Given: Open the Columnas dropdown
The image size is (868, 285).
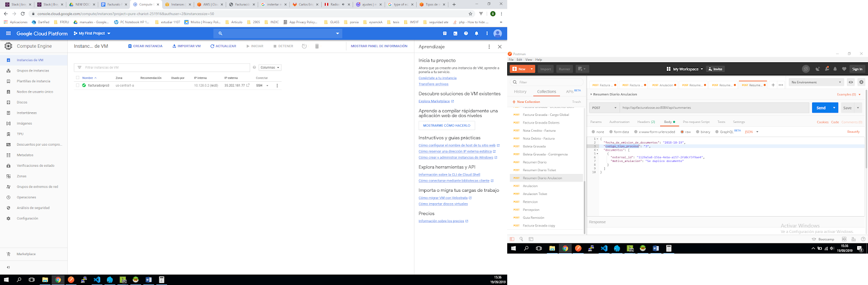Looking at the screenshot, I should pyautogui.click(x=270, y=68).
